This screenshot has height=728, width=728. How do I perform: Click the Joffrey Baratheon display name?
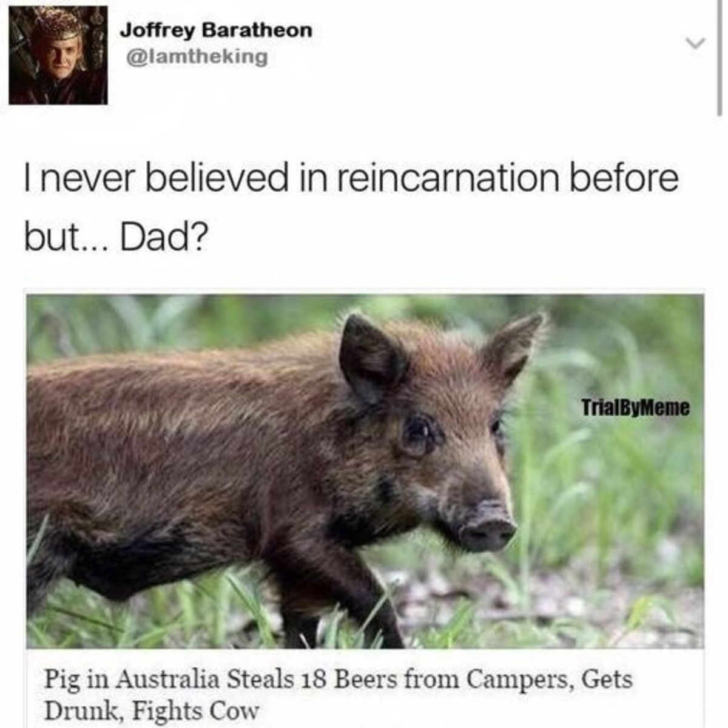point(216,30)
